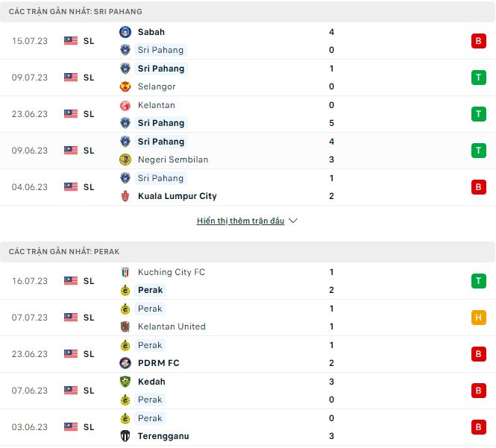Click the Negeri Sembilan team badge
Image resolution: width=496 pixels, height=448 pixels.
click(x=125, y=160)
